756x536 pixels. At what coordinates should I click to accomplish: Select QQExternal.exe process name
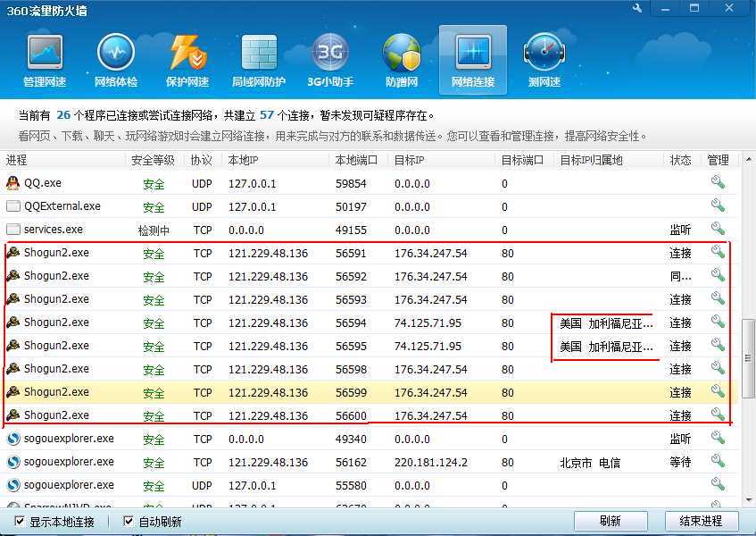point(62,206)
